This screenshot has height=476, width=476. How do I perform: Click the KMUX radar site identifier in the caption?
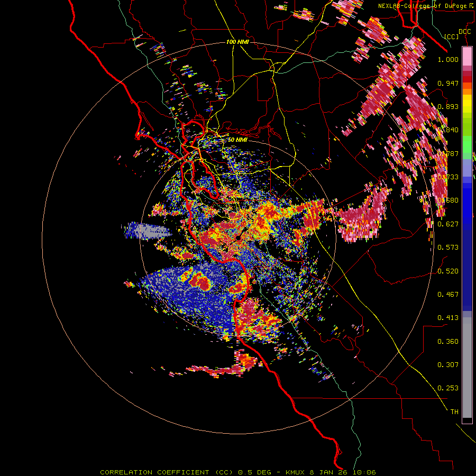tap(295, 472)
